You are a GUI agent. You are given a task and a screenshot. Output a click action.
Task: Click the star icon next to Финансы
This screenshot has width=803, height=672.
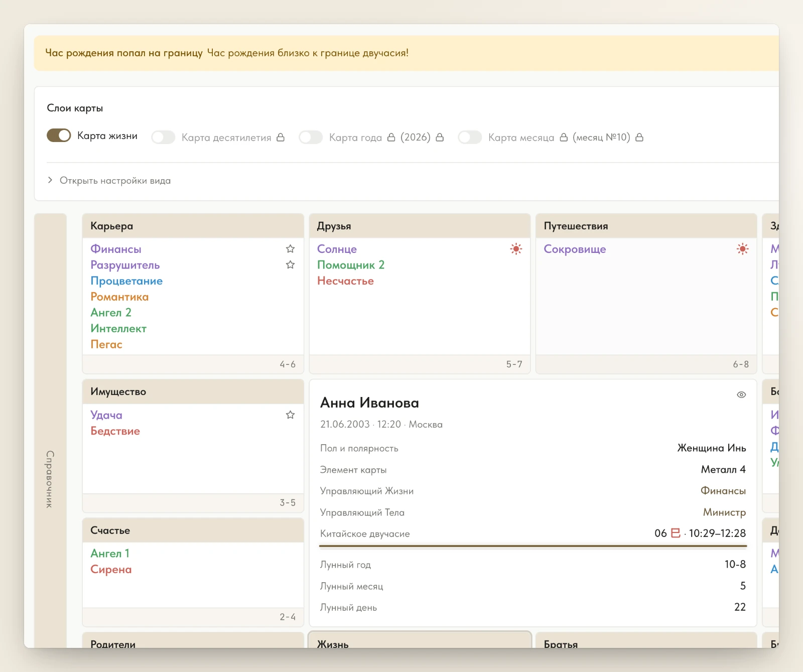point(290,249)
